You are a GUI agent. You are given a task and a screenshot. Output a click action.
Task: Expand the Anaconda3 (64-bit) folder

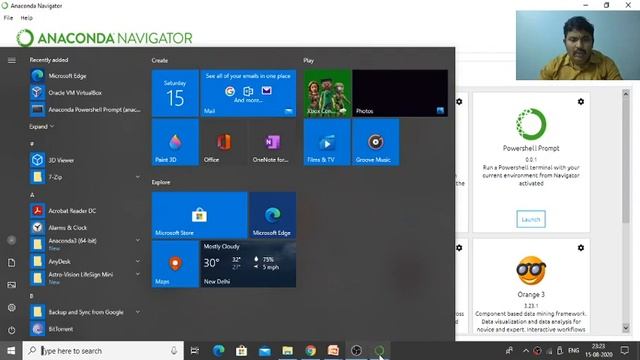pos(138,240)
